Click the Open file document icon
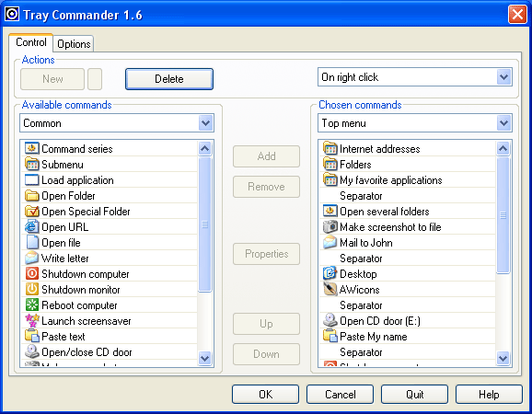Viewport: 532px width, 414px height. [32, 243]
